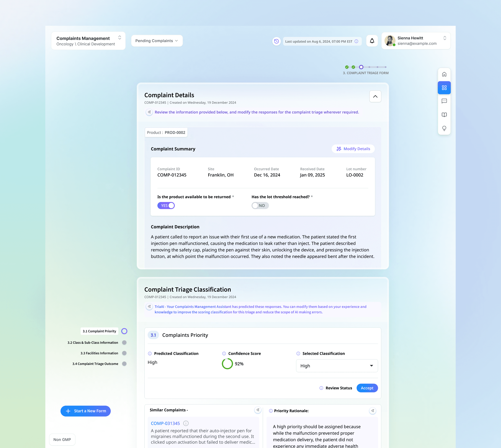501x448 pixels.
Task: Select the dashboard grid icon
Action: point(444,88)
